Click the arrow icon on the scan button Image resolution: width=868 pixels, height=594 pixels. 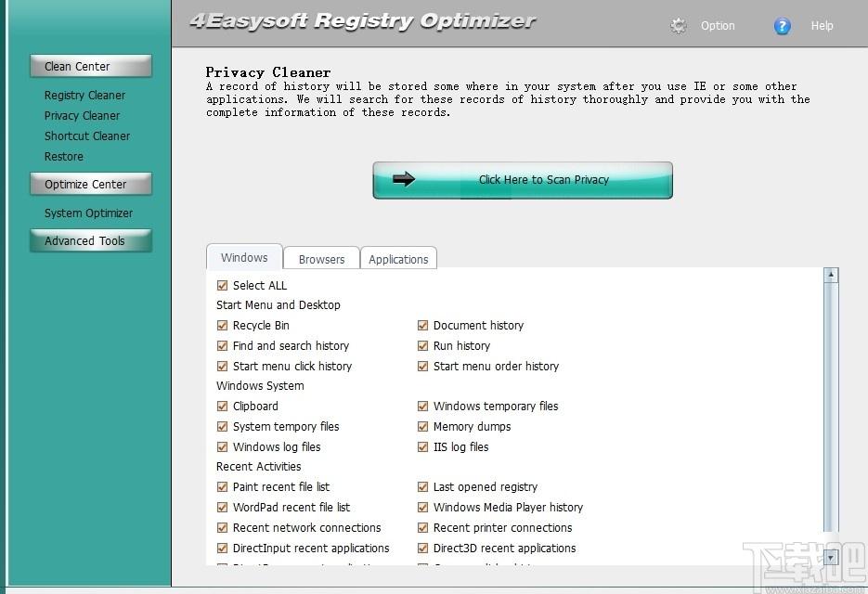[404, 180]
